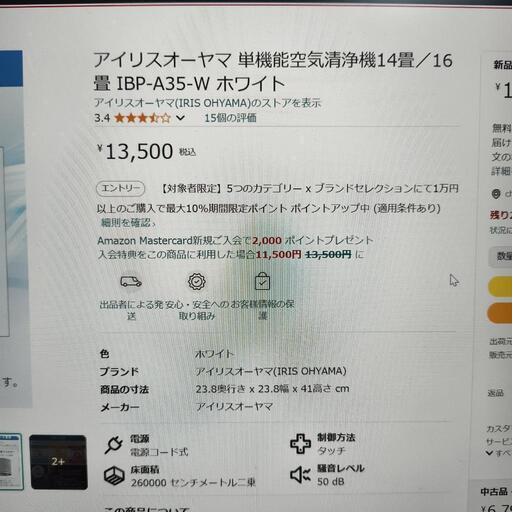
Task: Select the air purifier spec sheet thumbnail
Action: point(11,462)
